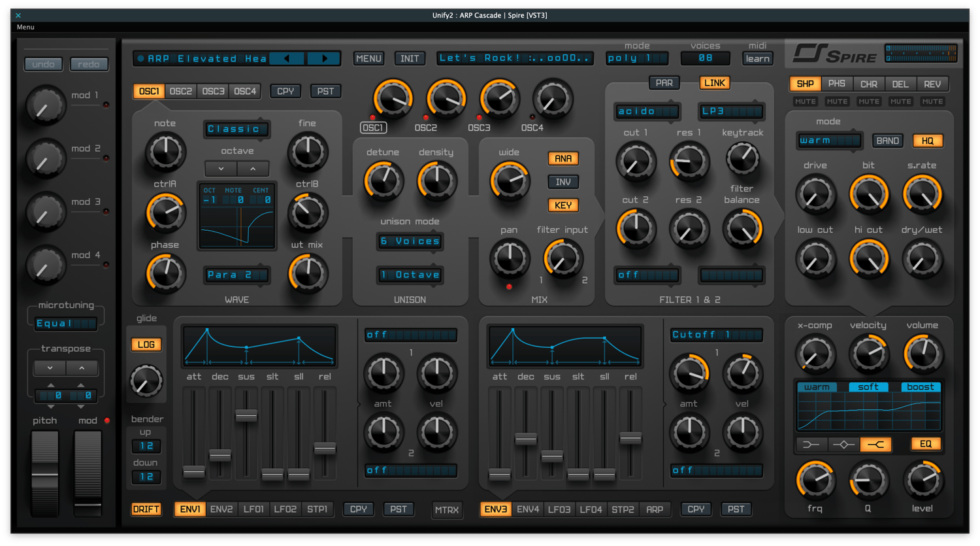The width and height of the screenshot is (980, 546).
Task: Click the mod 1 macro knob
Action: coord(46,106)
